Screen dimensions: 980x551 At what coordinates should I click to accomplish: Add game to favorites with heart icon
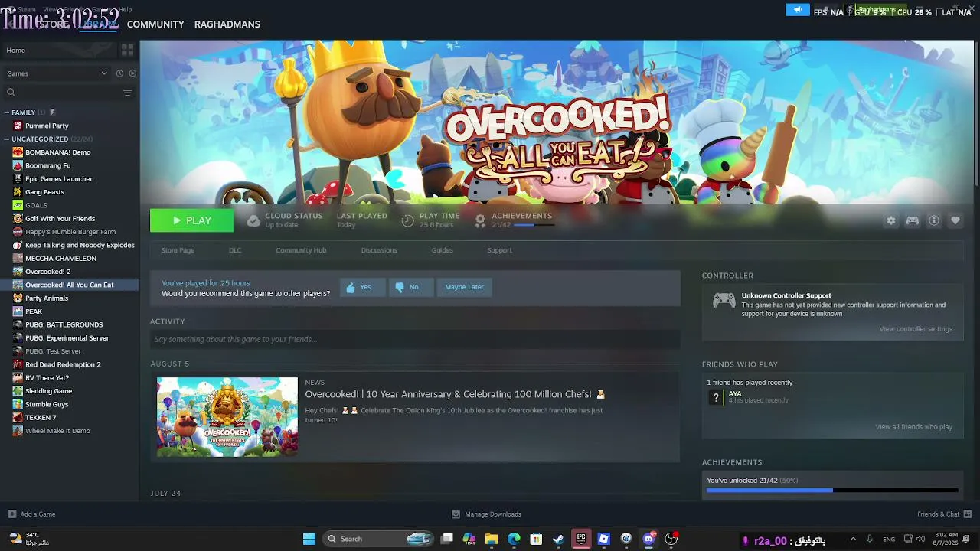click(x=955, y=220)
